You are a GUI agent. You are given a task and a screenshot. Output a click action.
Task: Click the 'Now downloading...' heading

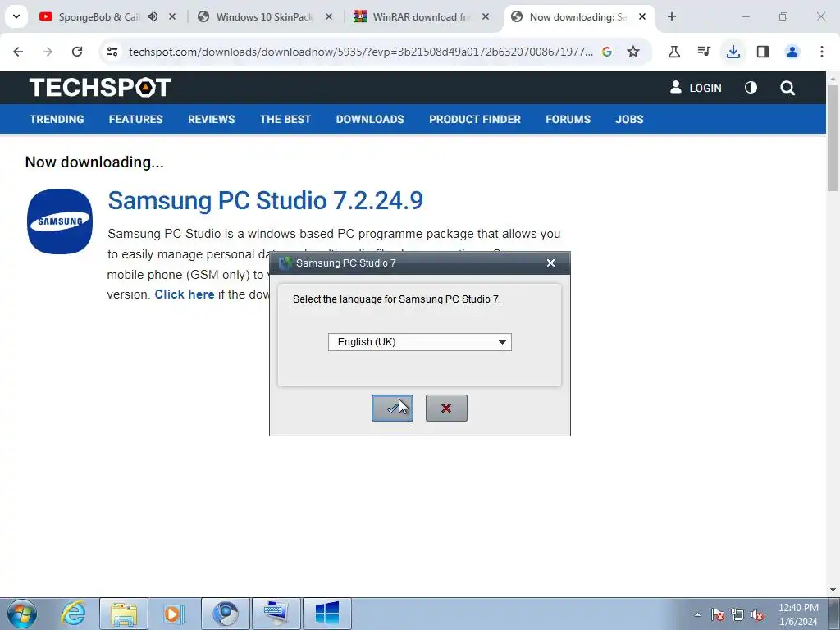click(94, 162)
